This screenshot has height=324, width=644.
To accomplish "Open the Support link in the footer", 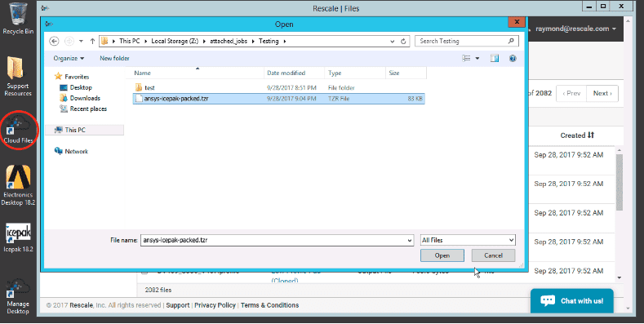I will [178, 305].
